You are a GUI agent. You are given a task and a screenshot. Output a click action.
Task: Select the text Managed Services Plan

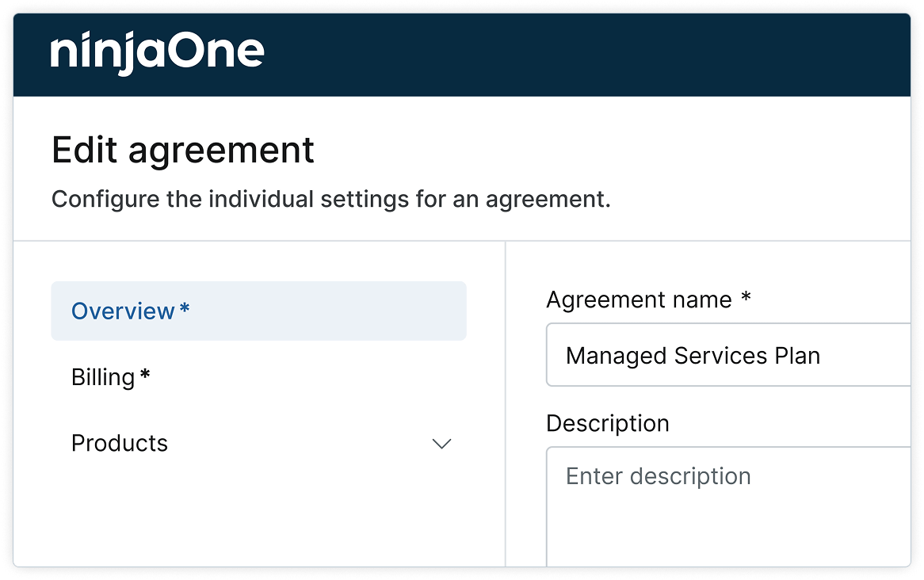point(693,355)
